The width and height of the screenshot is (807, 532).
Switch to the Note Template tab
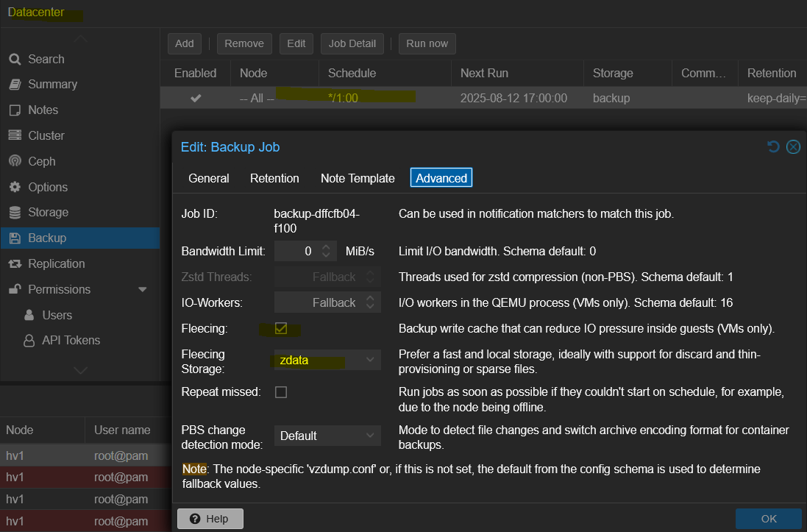tap(358, 178)
